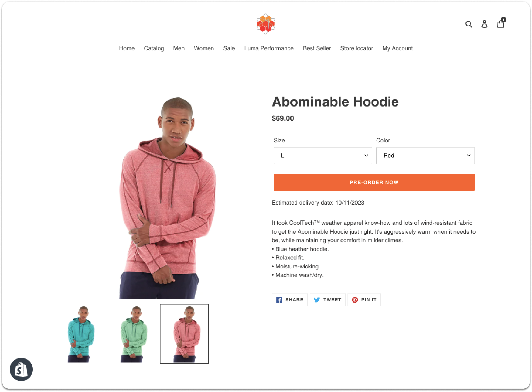Pin product via Pinterest icon
532x392 pixels.
point(355,300)
